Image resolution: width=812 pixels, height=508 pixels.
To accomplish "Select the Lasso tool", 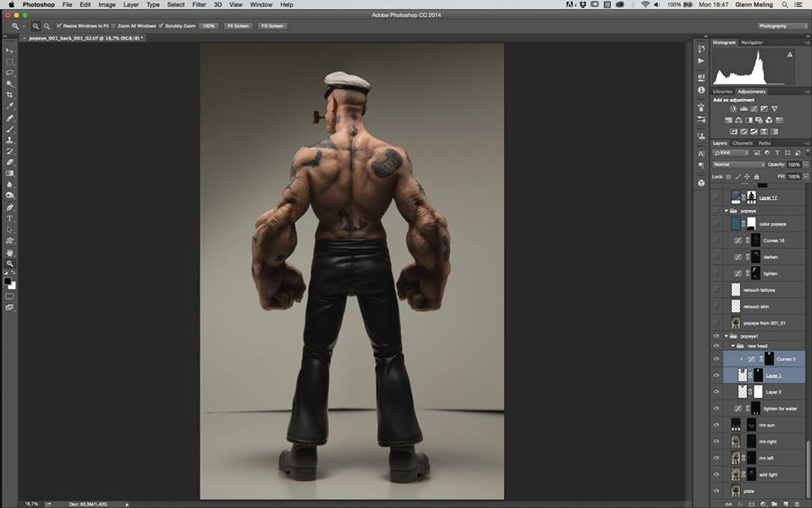I will coord(10,73).
